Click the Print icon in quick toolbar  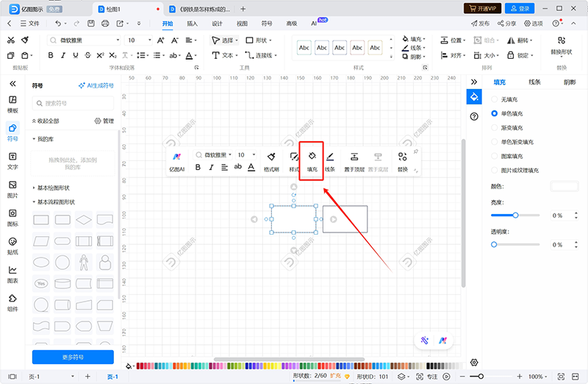pos(105,24)
